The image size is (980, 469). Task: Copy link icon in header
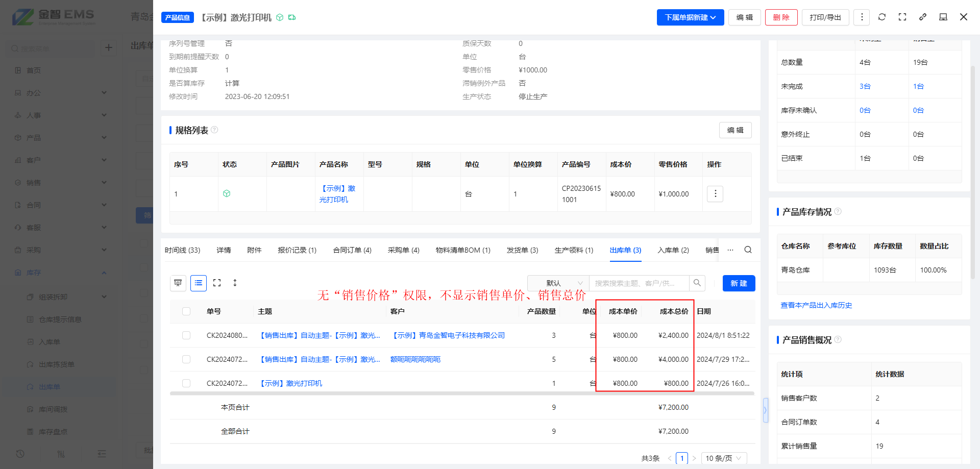coord(923,17)
